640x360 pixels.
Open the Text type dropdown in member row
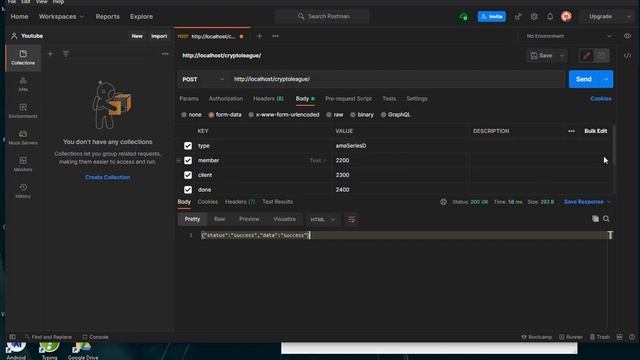[x=318, y=160]
